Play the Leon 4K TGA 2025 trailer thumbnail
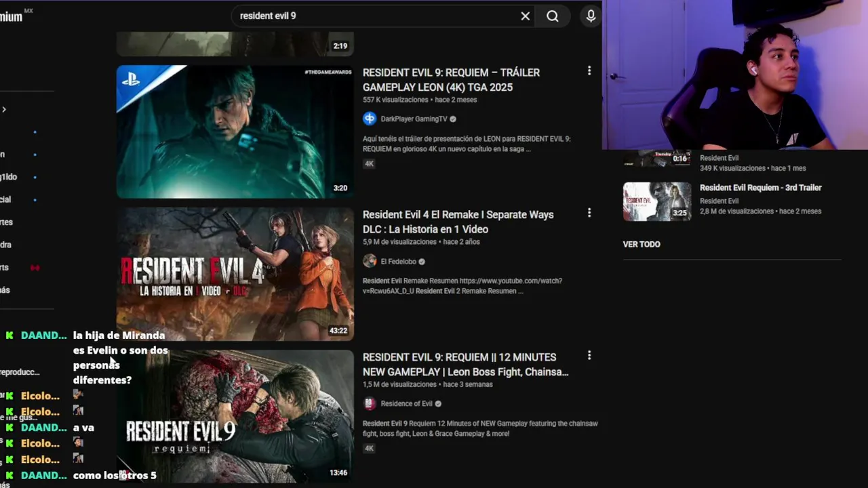Image resolution: width=868 pixels, height=488 pixels. (235, 131)
